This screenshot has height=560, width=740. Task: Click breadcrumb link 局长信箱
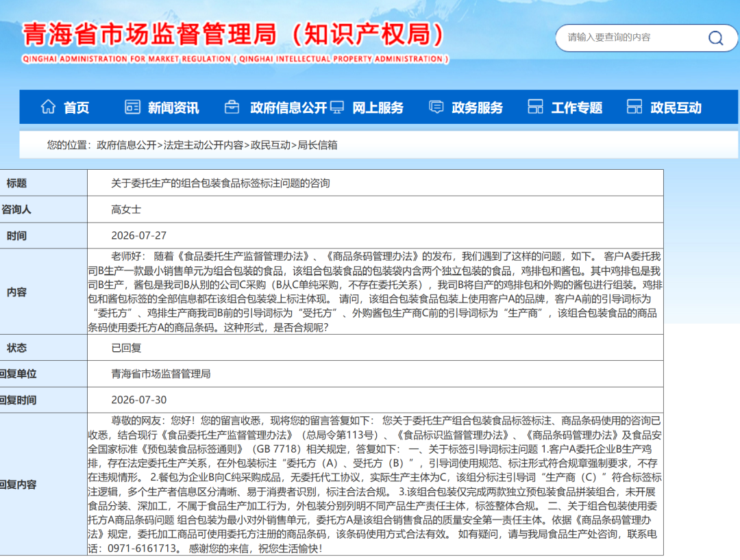click(x=317, y=145)
